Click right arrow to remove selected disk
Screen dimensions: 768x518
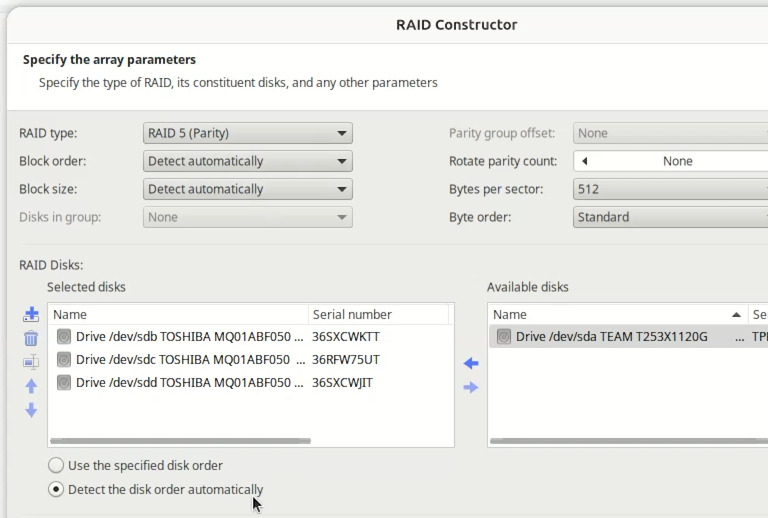[x=471, y=387]
